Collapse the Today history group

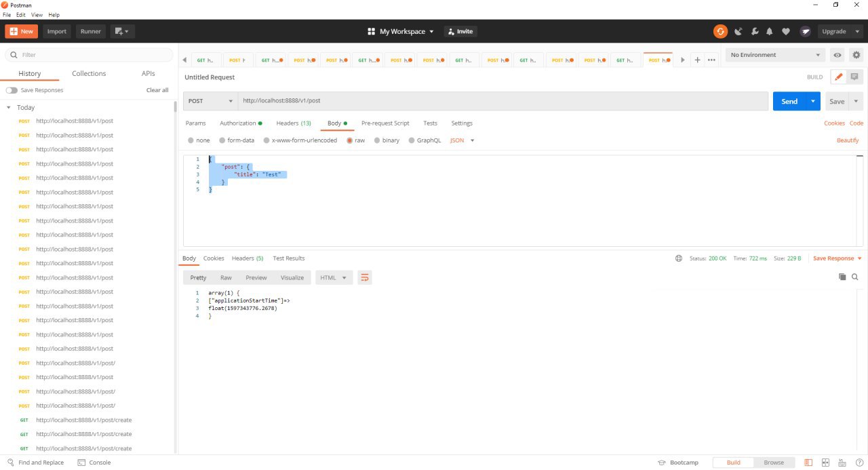[x=9, y=108]
